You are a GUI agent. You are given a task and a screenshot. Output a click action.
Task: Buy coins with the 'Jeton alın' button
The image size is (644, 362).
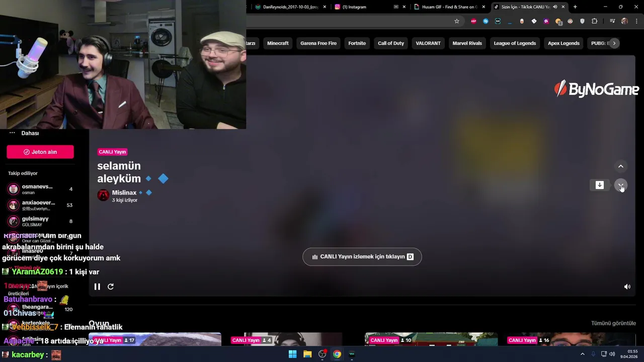tap(40, 152)
